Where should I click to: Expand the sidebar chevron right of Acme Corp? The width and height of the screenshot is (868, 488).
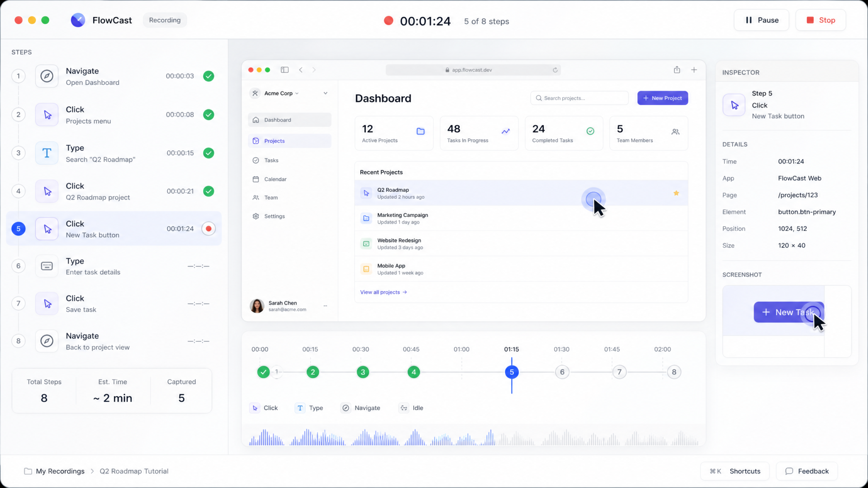325,93
